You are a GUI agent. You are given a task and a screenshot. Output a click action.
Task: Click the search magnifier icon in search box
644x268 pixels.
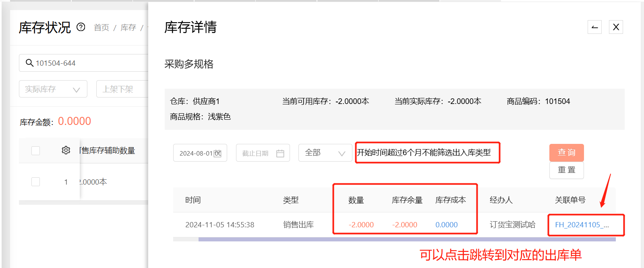click(x=29, y=63)
